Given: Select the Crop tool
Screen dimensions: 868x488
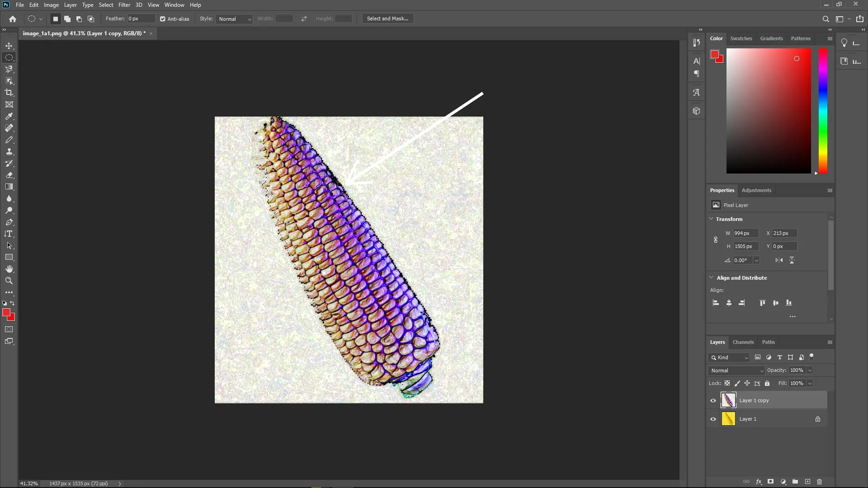Looking at the screenshot, I should pos(9,93).
